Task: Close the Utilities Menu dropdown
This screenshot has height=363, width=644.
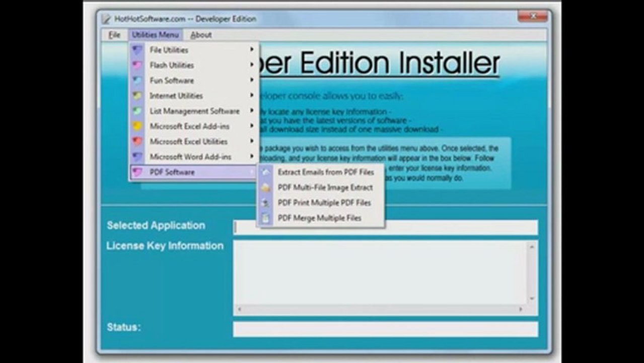Action: (155, 35)
